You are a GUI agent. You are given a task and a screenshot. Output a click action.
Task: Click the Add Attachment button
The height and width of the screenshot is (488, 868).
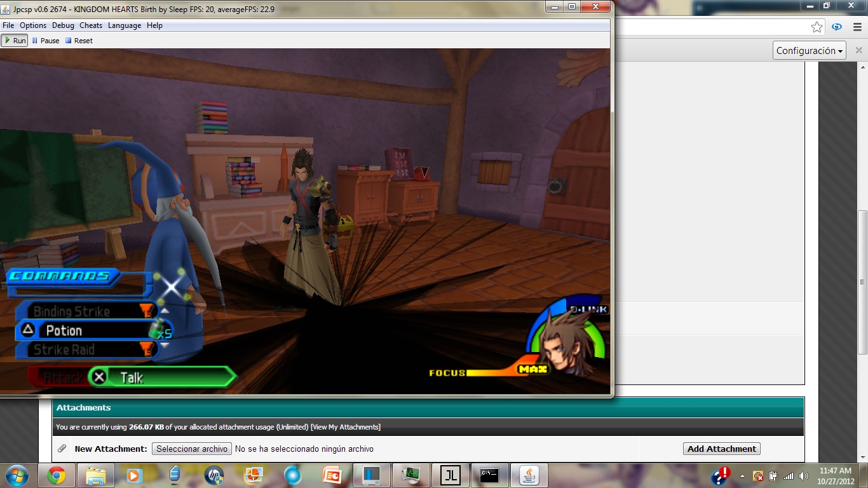(722, 449)
